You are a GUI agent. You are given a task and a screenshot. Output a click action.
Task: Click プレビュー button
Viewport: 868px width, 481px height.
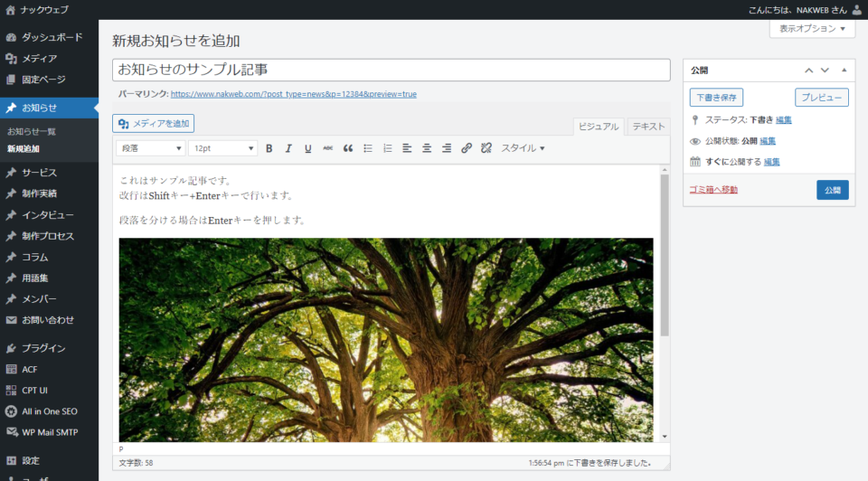822,98
